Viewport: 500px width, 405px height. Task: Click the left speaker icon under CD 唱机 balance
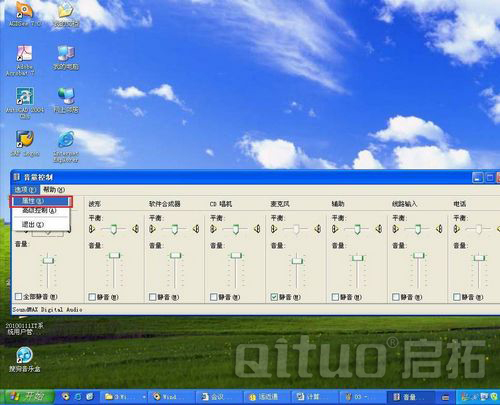(x=213, y=229)
